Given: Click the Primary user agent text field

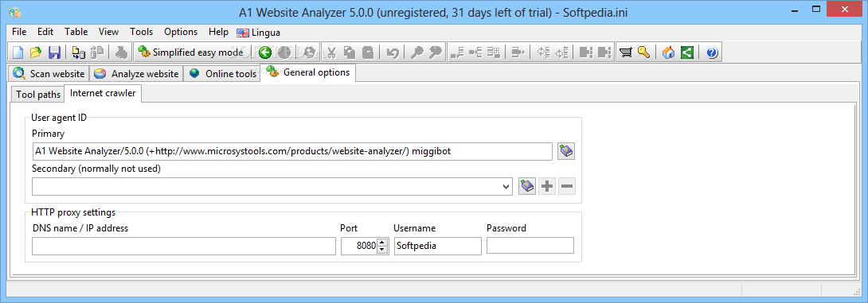Looking at the screenshot, I should tap(292, 151).
